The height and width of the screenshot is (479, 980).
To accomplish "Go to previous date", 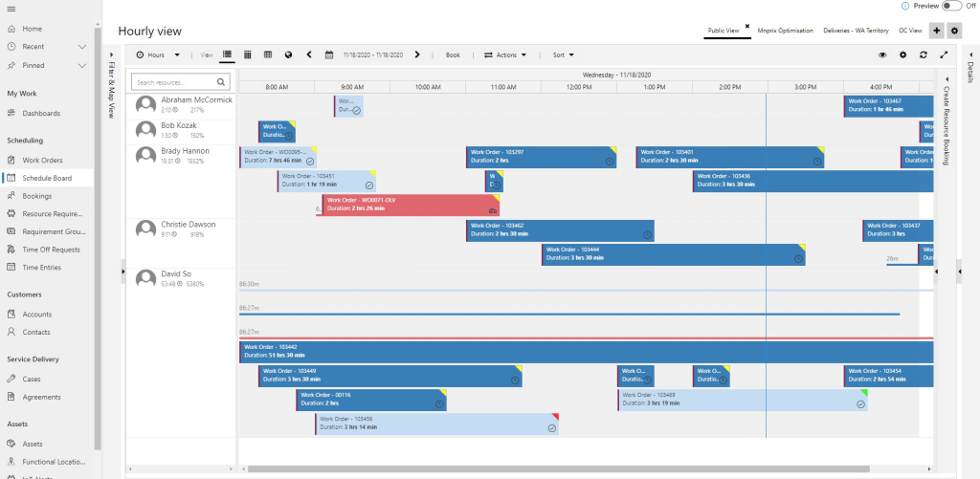I will point(309,54).
